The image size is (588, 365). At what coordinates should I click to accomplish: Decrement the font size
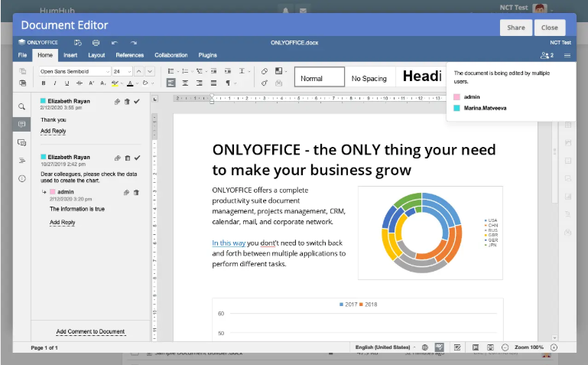[x=150, y=71]
